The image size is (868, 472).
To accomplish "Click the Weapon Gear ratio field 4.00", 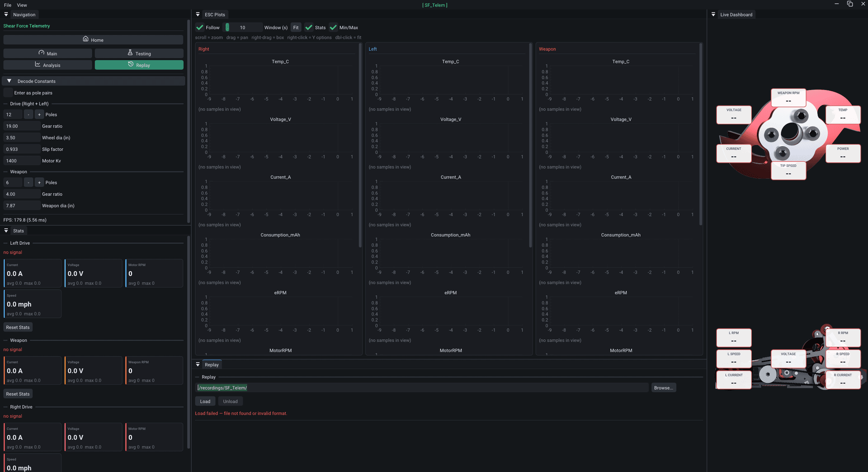I will click(x=22, y=194).
